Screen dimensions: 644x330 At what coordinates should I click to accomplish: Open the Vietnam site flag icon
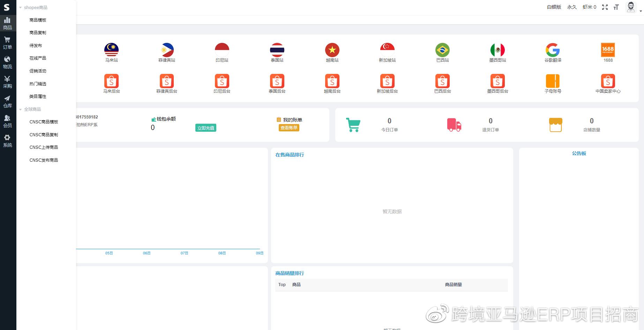[332, 50]
